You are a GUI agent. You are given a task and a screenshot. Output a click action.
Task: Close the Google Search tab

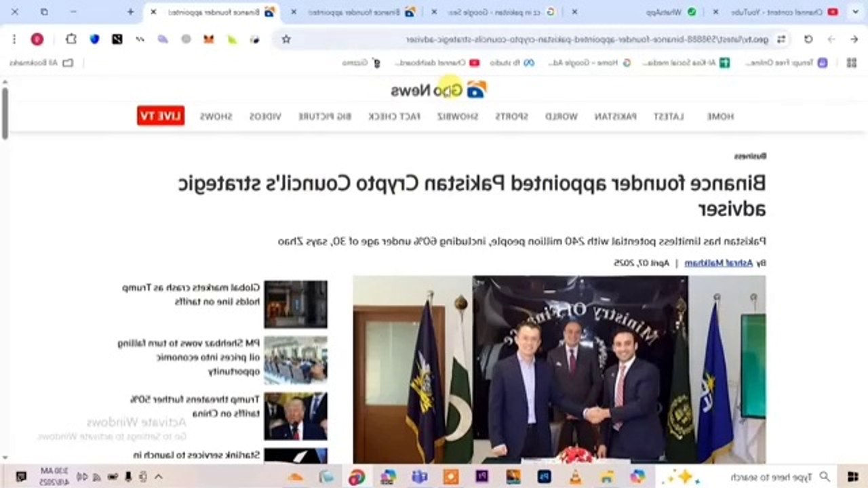(434, 12)
